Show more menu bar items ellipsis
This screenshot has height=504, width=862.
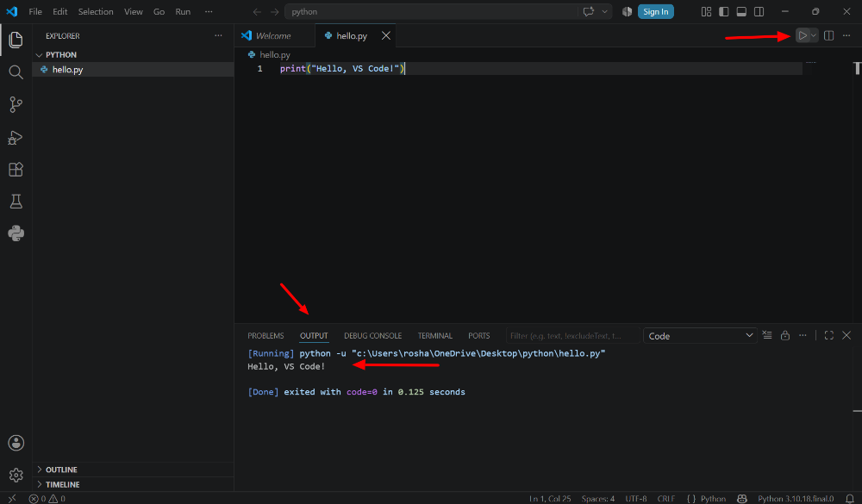tap(209, 11)
